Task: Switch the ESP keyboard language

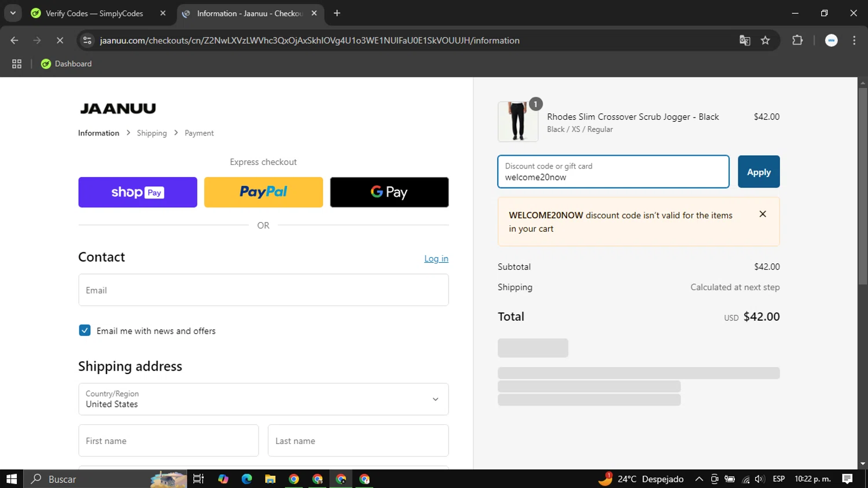Action: [779, 479]
